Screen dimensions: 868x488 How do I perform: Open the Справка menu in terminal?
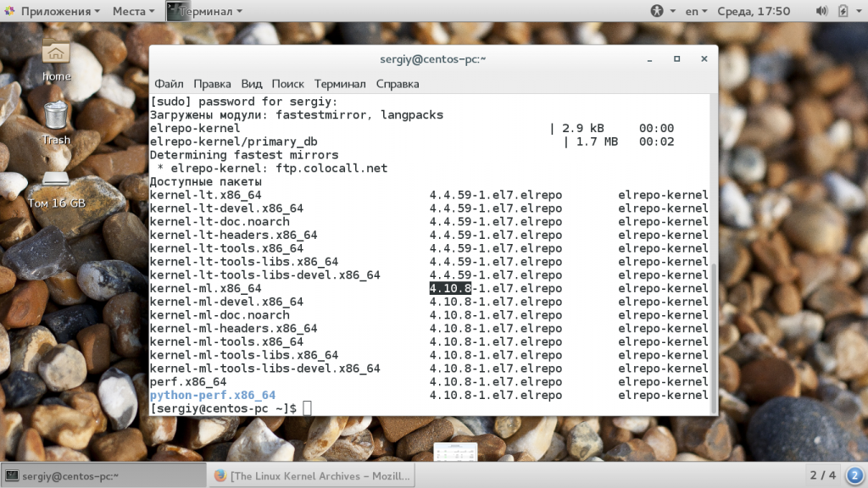(397, 84)
